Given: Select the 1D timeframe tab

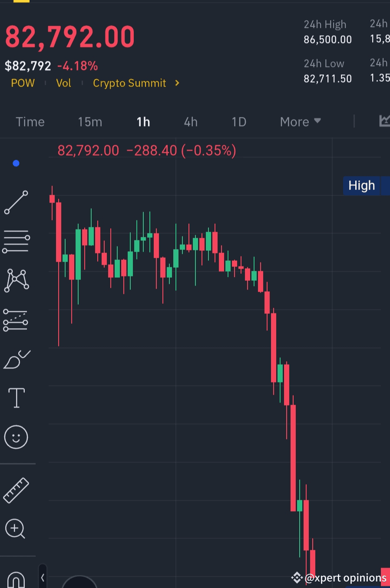Looking at the screenshot, I should 239,122.
